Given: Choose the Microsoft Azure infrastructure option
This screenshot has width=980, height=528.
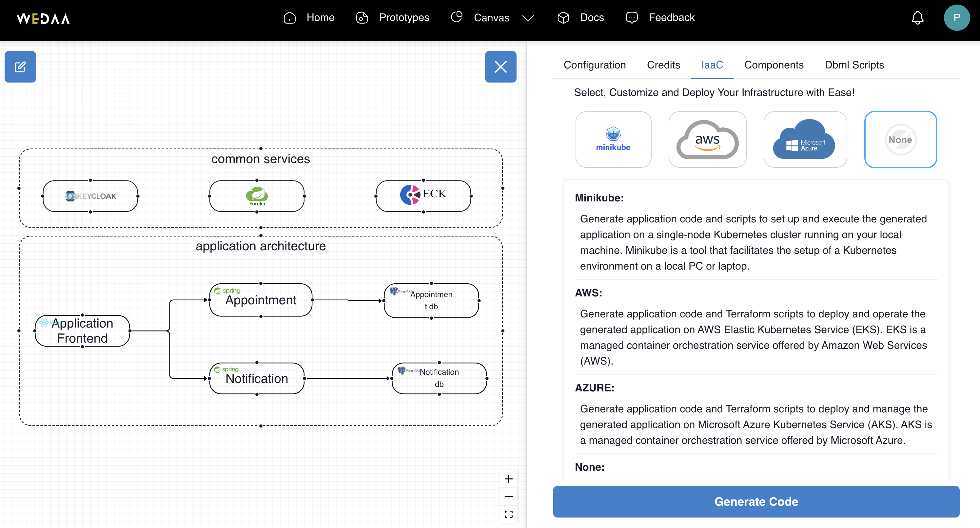Looking at the screenshot, I should tap(805, 140).
